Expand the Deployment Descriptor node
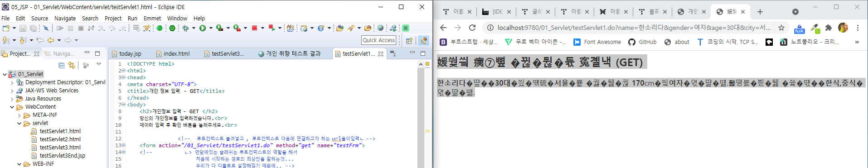The width and height of the screenshot is (868, 168). [12, 82]
